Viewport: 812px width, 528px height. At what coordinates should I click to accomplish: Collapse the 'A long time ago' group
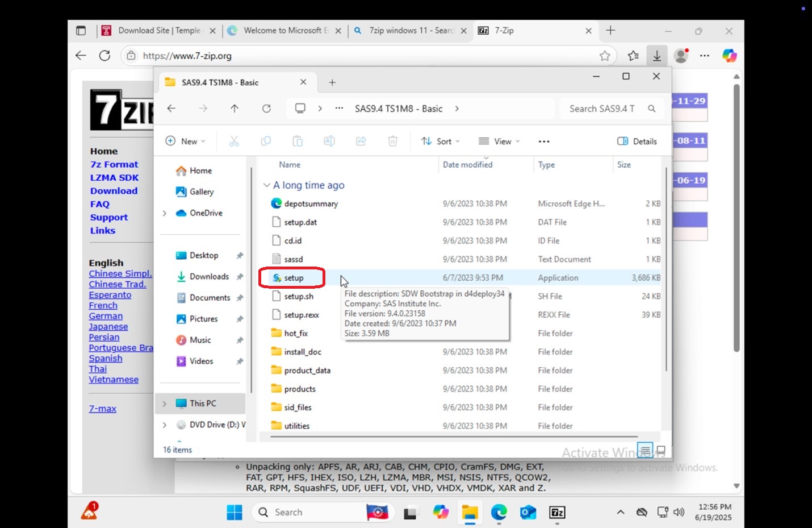[x=266, y=185]
